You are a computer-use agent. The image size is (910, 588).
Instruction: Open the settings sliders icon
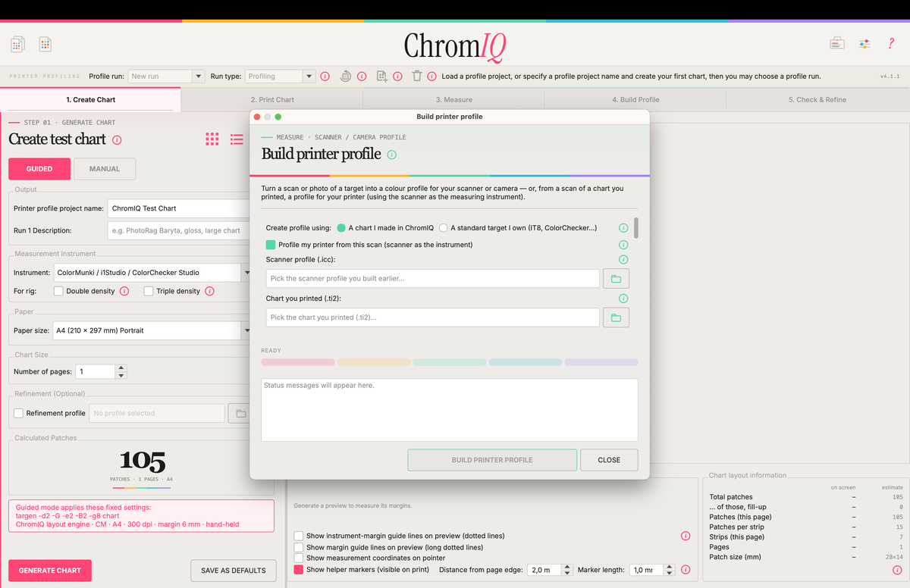point(864,44)
